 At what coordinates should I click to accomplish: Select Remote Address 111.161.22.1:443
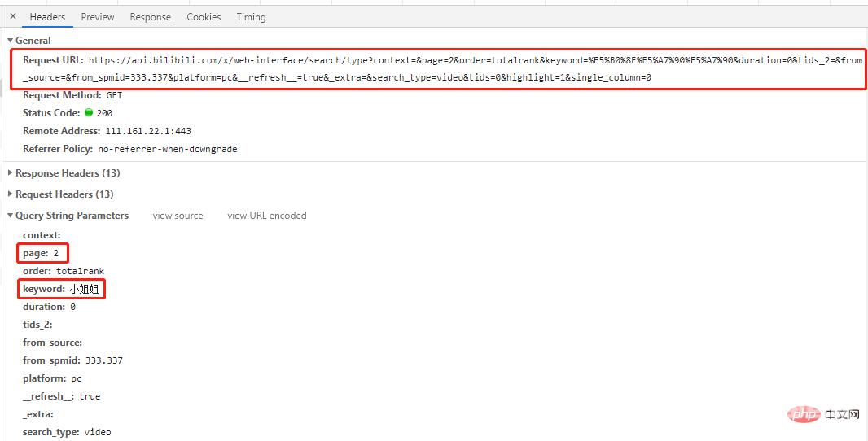[148, 131]
